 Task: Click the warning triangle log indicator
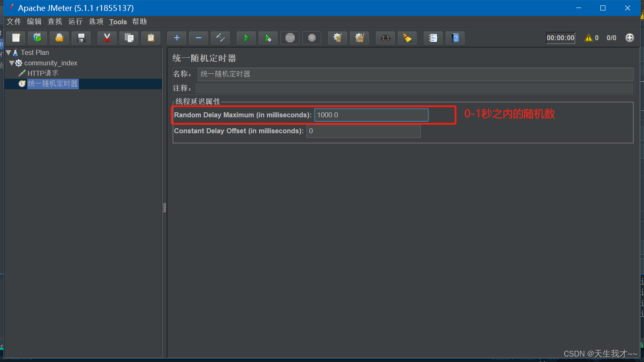[x=589, y=38]
